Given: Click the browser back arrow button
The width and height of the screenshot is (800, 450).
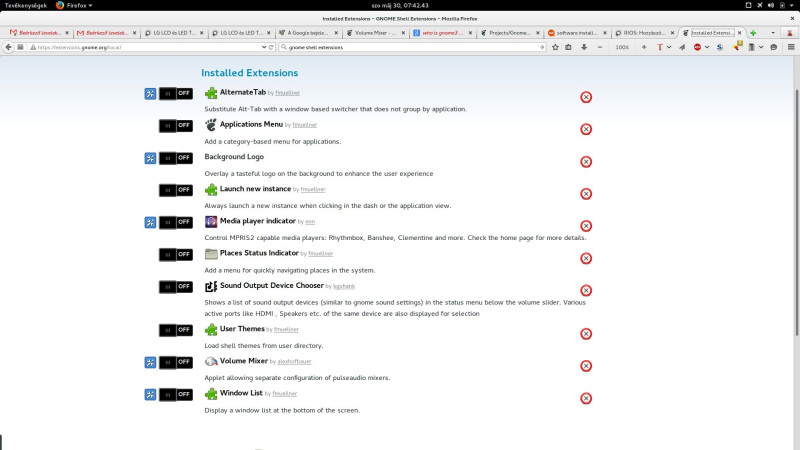Looking at the screenshot, I should (x=8, y=47).
